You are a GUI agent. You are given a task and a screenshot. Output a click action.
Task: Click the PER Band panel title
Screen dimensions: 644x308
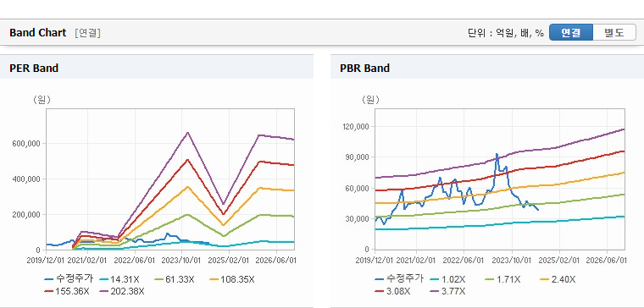click(34, 68)
